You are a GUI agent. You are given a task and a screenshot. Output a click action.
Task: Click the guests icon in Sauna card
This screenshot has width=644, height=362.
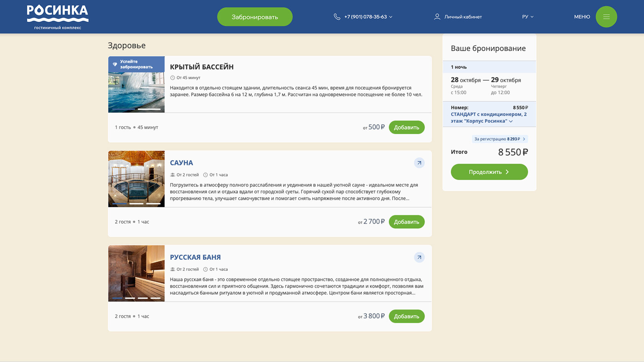[x=172, y=175]
